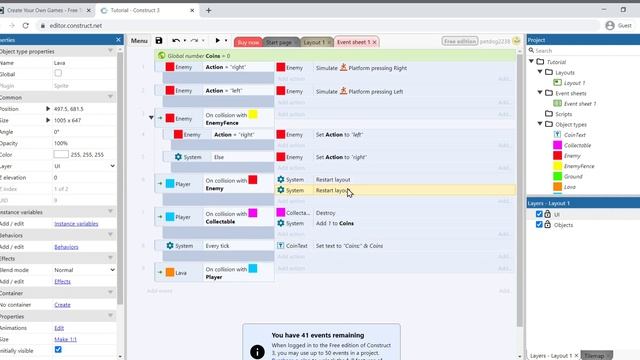
Task: Click the Color white swatch
Action: (x=61, y=154)
